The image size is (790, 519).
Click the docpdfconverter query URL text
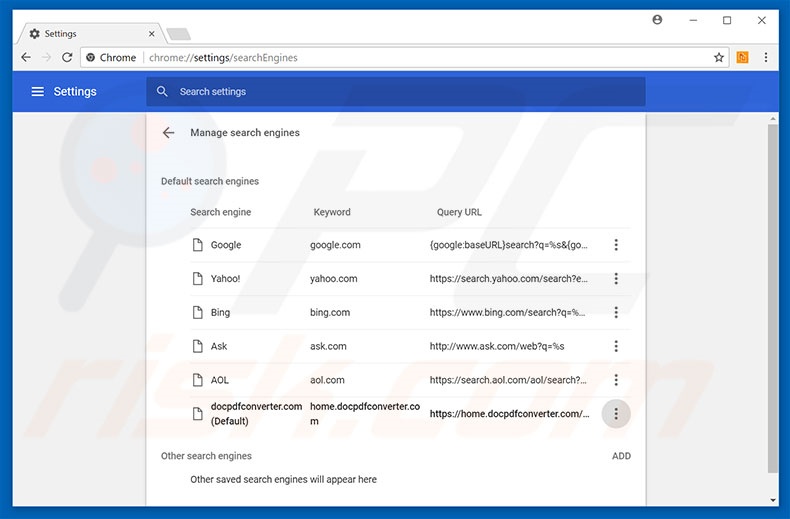tap(509, 414)
